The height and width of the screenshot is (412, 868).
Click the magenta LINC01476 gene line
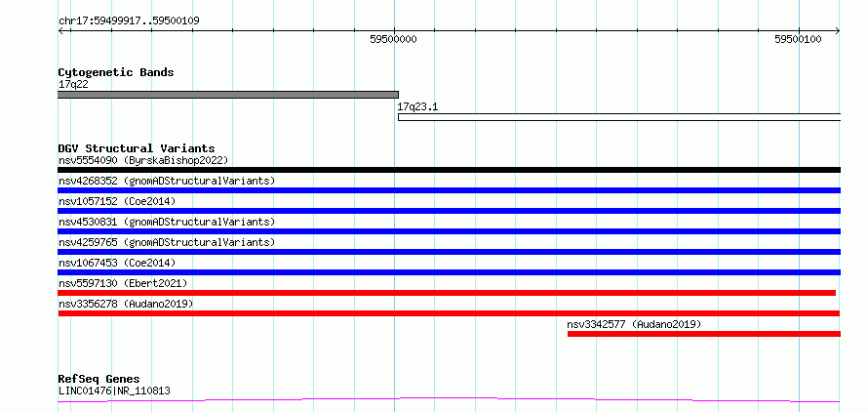pyautogui.click(x=449, y=400)
